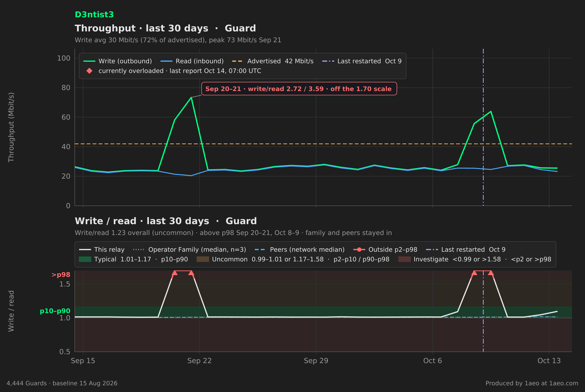Click the Throughput · last 30 days title
The image size is (585, 392).
pos(165,28)
